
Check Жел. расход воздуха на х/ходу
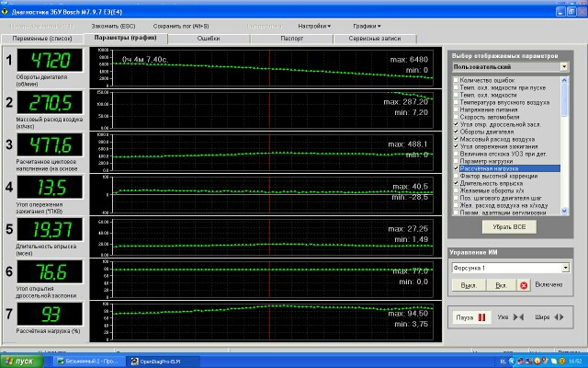click(x=456, y=205)
